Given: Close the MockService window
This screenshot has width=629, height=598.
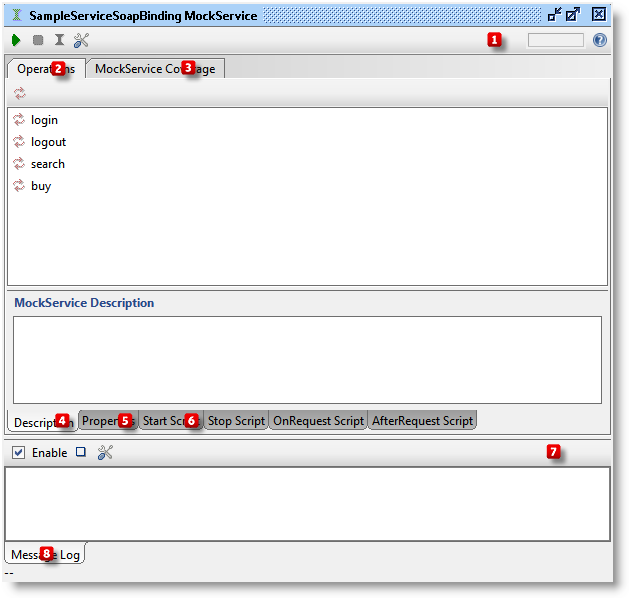Looking at the screenshot, I should (599, 14).
